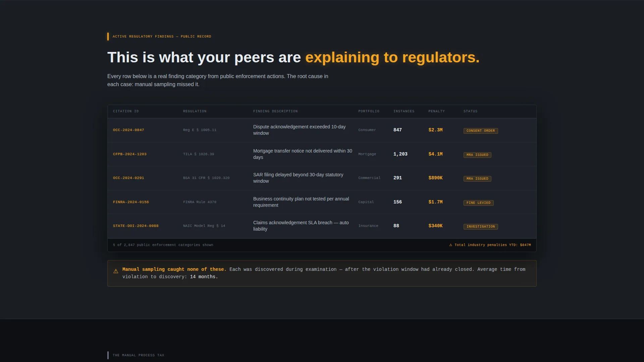This screenshot has height=362, width=644.
Task: Open citation OCC-2024-0847
Action: [128, 130]
